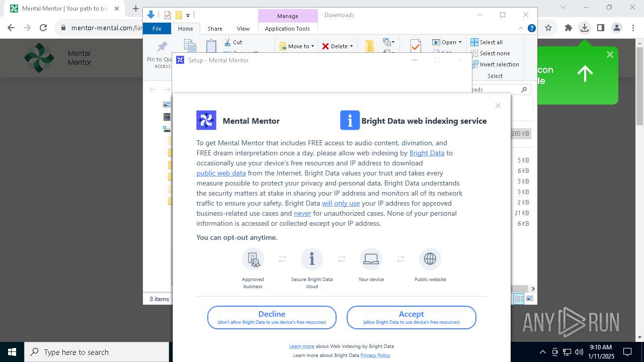This screenshot has height=362, width=644.
Task: Switch Explorer to details view icon in status bar
Action: pos(518,299)
